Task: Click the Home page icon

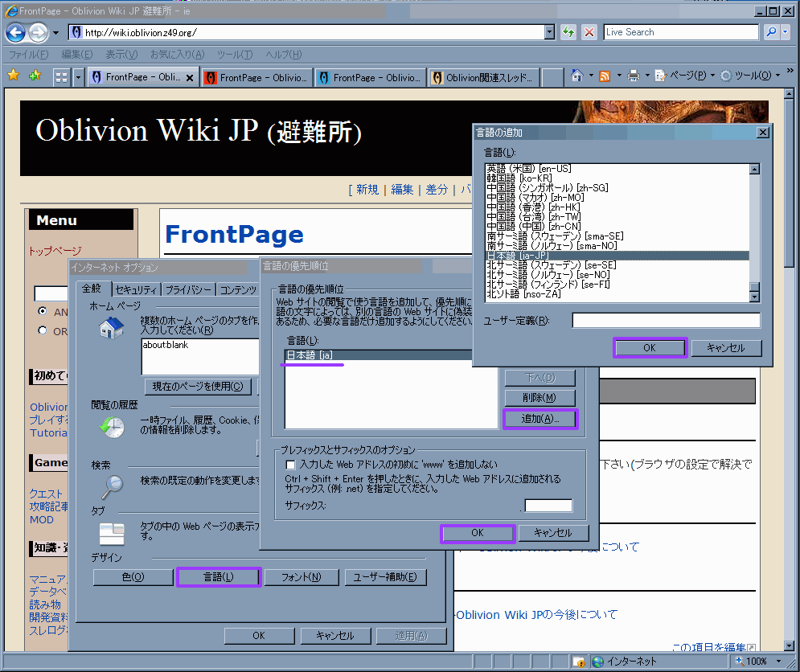Action: [x=576, y=76]
